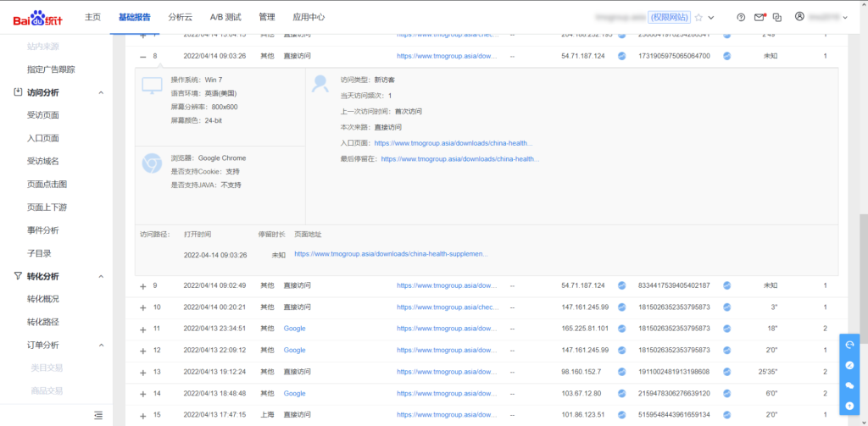The height and width of the screenshot is (426, 868).
Task: Open the feedback pencil floating button
Action: tap(849, 365)
